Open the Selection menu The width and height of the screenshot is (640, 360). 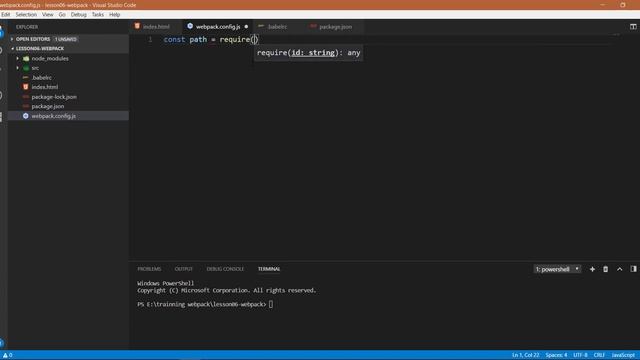(26, 15)
